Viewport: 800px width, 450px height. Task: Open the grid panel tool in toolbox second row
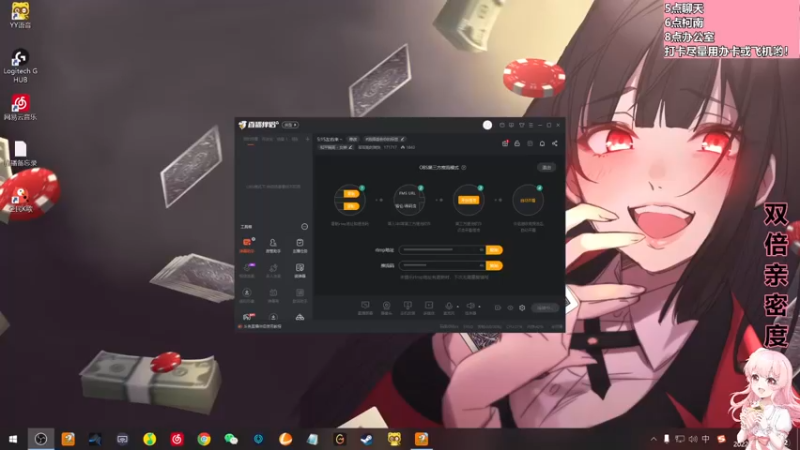pyautogui.click(x=300, y=270)
